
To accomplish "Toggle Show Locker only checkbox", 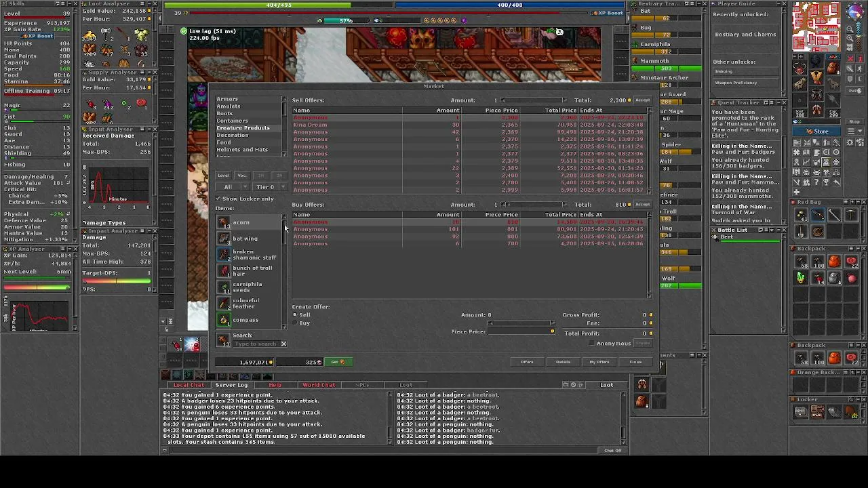I will [x=219, y=199].
